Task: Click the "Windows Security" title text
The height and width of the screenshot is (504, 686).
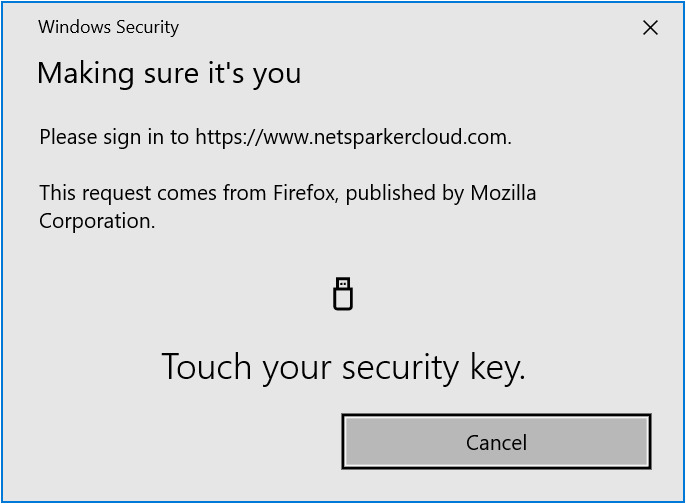Action: point(108,27)
